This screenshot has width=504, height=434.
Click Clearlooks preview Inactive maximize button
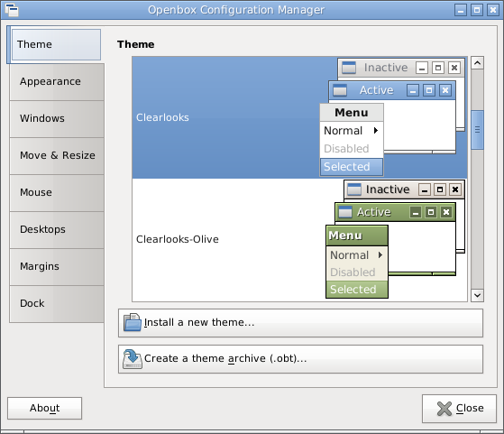click(x=438, y=68)
